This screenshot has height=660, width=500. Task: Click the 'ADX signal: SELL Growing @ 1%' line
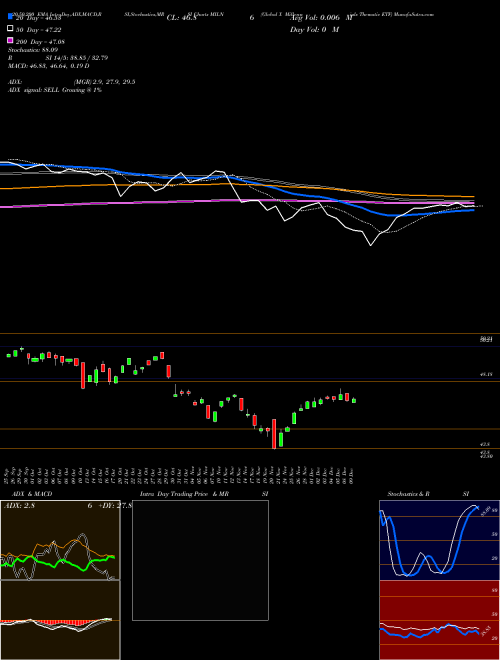point(55,90)
